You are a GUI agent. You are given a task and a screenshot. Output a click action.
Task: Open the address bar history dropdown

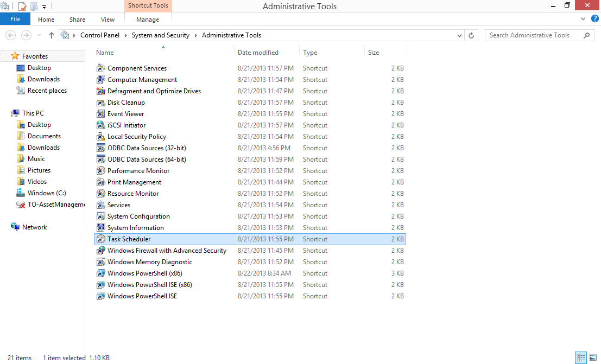tap(460, 35)
